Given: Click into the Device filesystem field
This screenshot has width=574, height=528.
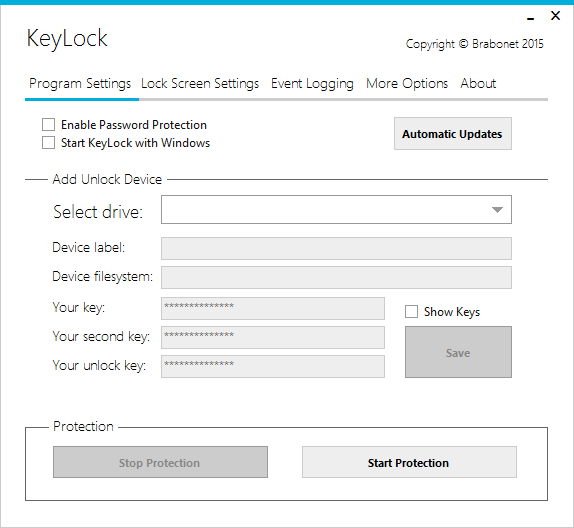Looking at the screenshot, I should click(336, 277).
